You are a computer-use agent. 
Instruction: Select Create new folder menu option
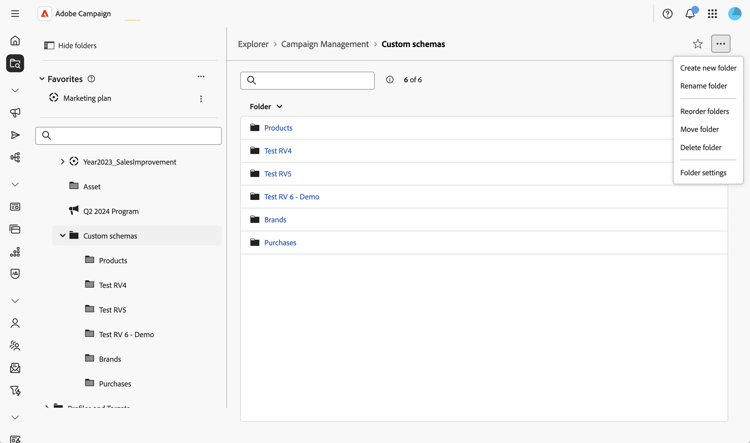[x=708, y=68]
